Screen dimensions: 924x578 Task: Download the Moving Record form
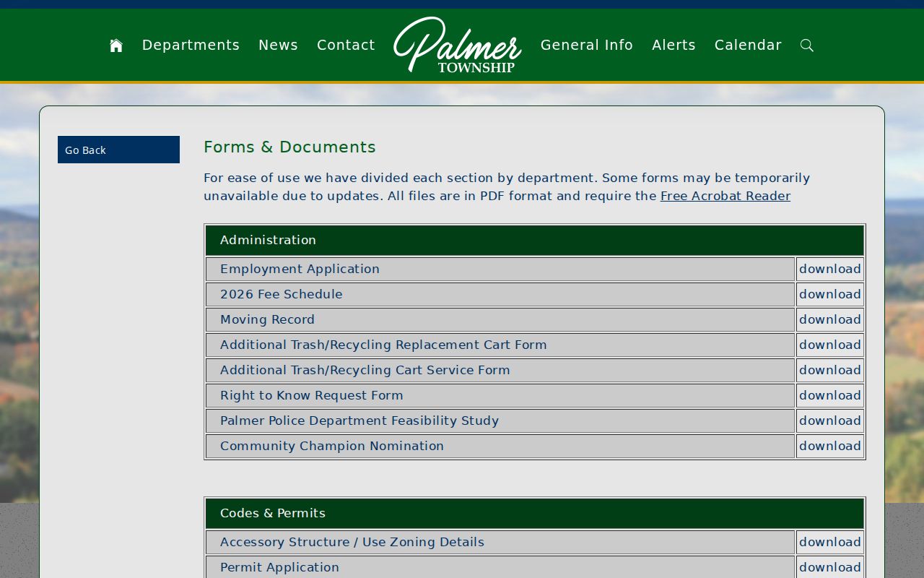click(x=830, y=319)
